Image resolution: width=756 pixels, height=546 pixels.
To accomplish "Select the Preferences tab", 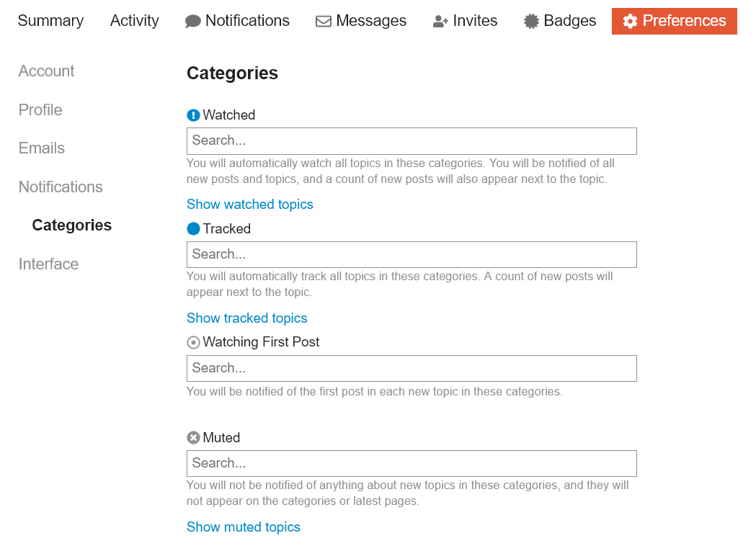I will pos(675,21).
